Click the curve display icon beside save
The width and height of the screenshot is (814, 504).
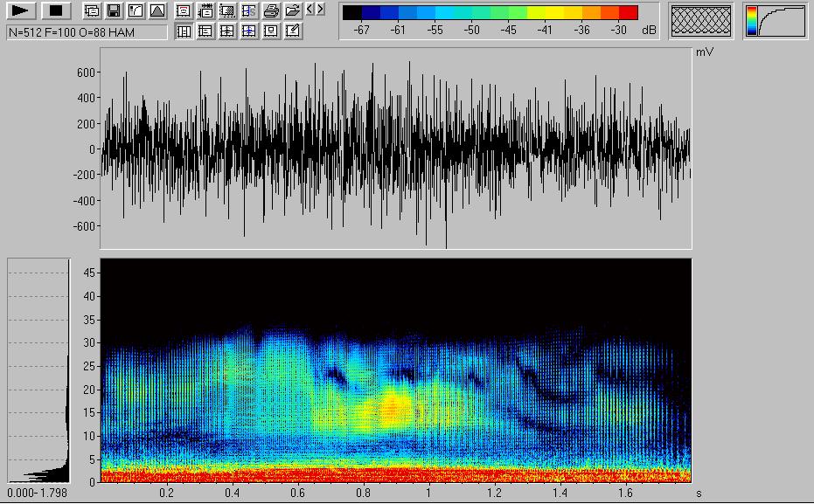(x=135, y=11)
